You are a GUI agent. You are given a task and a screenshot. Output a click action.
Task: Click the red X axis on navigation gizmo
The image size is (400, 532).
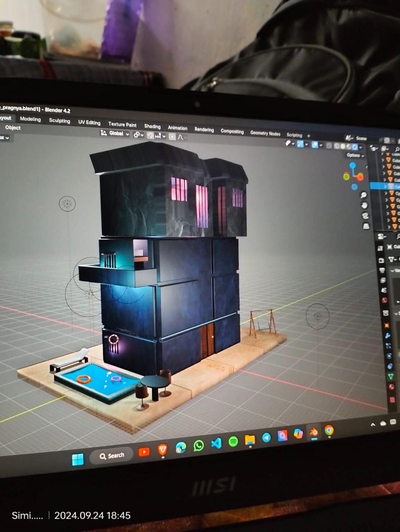coord(361,177)
